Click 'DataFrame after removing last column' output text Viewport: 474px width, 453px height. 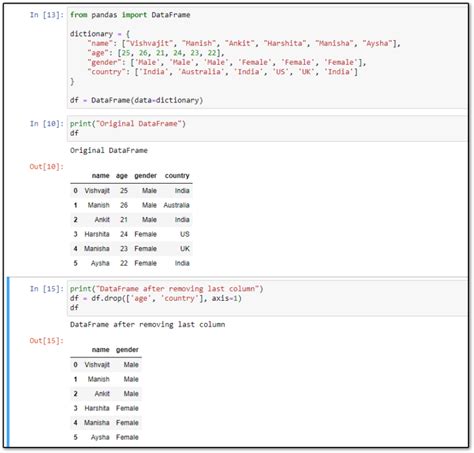[147, 325]
